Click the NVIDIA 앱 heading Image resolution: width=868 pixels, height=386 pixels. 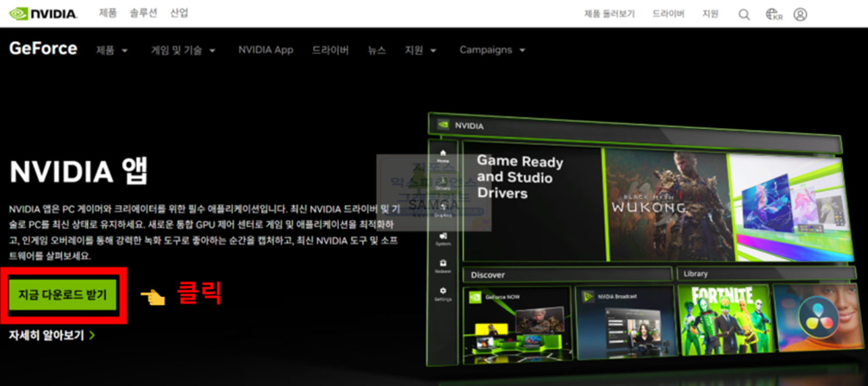(79, 171)
